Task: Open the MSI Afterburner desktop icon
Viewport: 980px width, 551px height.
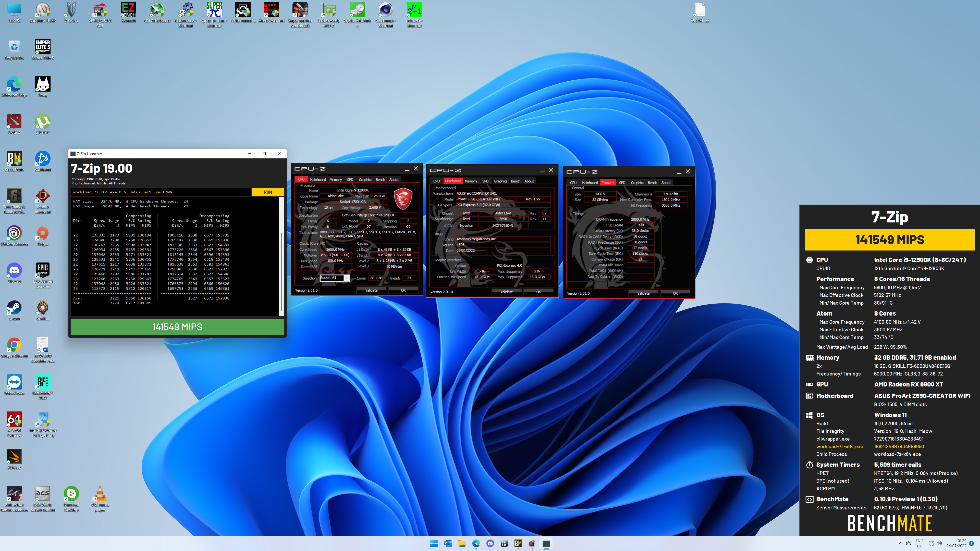Action: tap(157, 12)
